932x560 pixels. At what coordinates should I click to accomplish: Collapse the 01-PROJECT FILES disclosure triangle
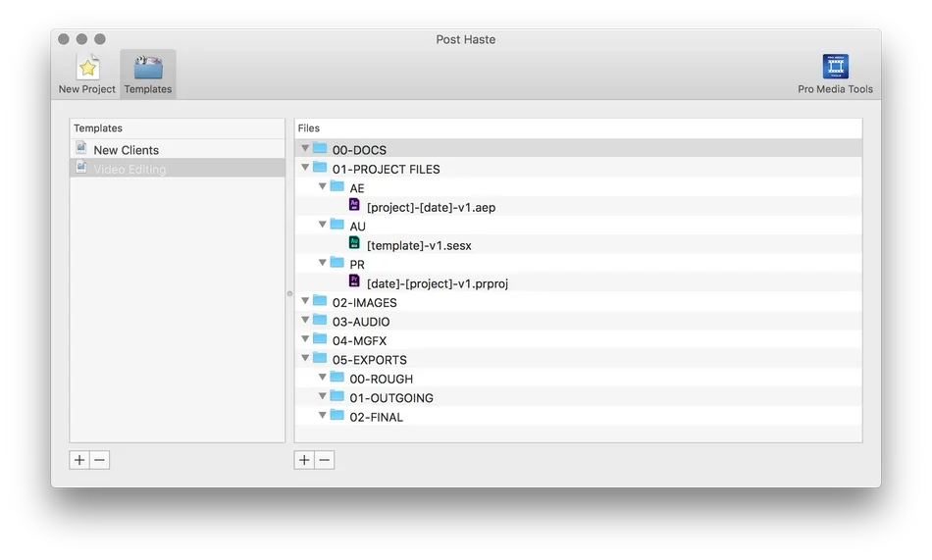coord(305,168)
